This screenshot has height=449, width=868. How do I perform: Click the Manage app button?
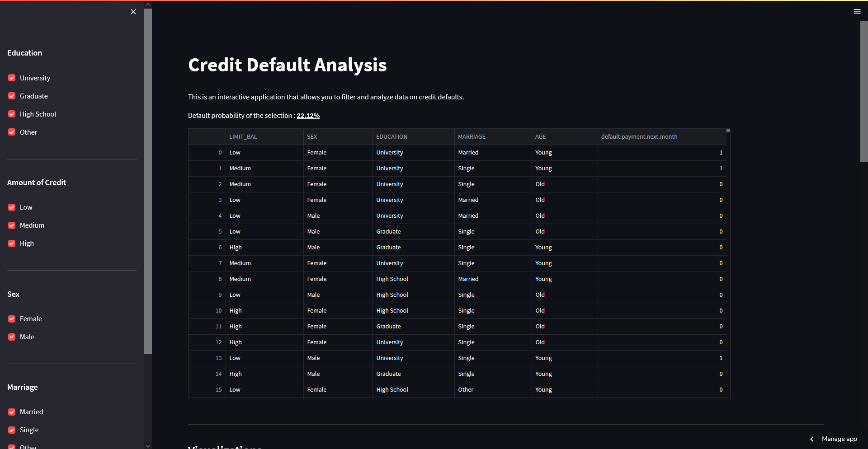pos(839,439)
